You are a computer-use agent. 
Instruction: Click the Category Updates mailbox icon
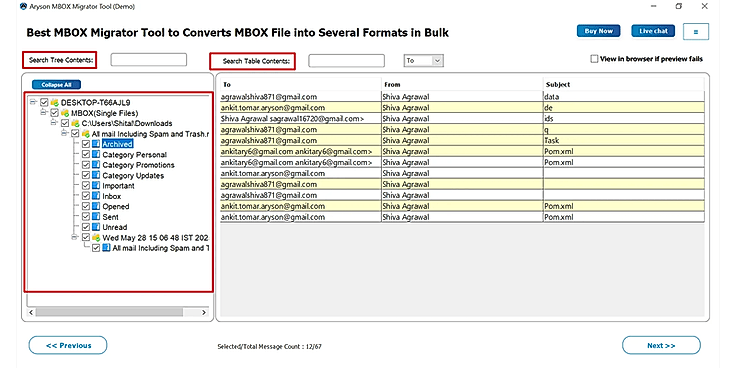point(96,176)
